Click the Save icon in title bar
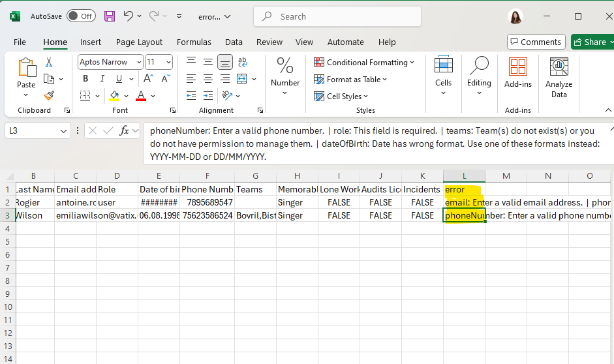The width and height of the screenshot is (614, 364). click(x=110, y=16)
